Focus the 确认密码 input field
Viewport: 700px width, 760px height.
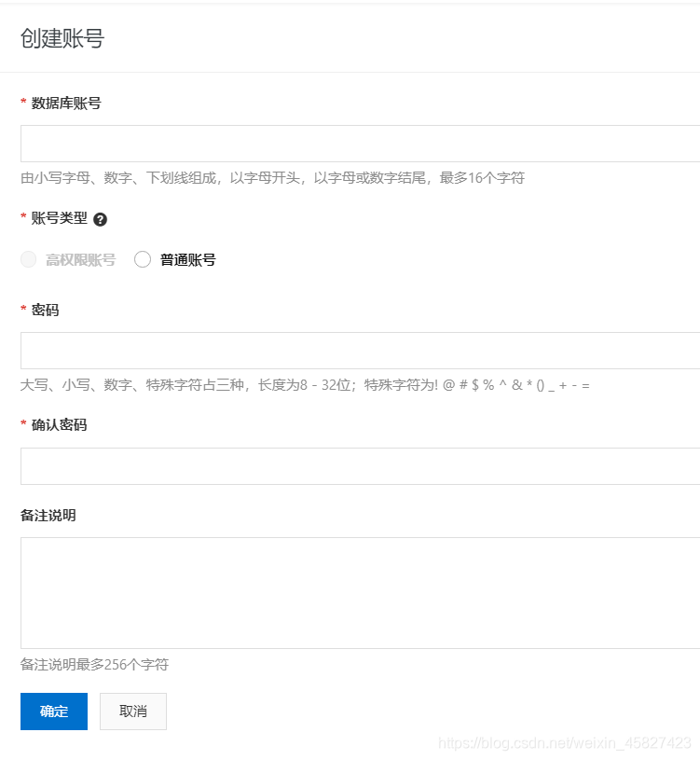[360, 465]
